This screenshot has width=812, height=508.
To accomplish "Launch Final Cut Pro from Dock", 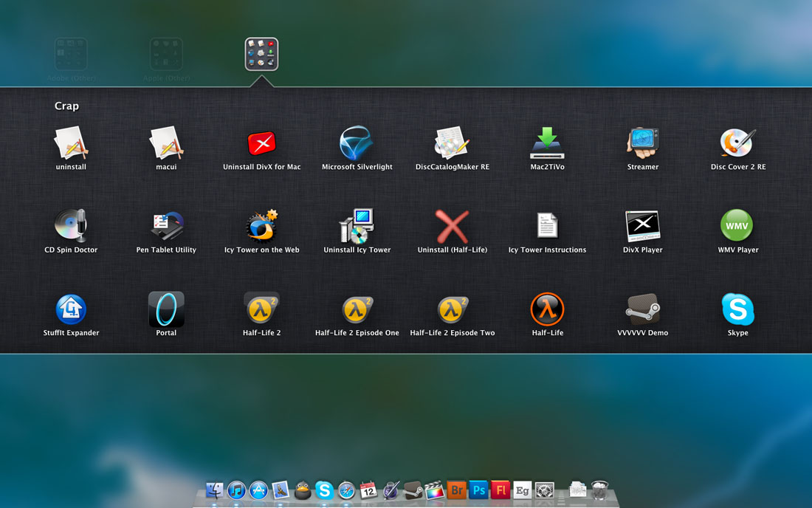I will point(435,490).
